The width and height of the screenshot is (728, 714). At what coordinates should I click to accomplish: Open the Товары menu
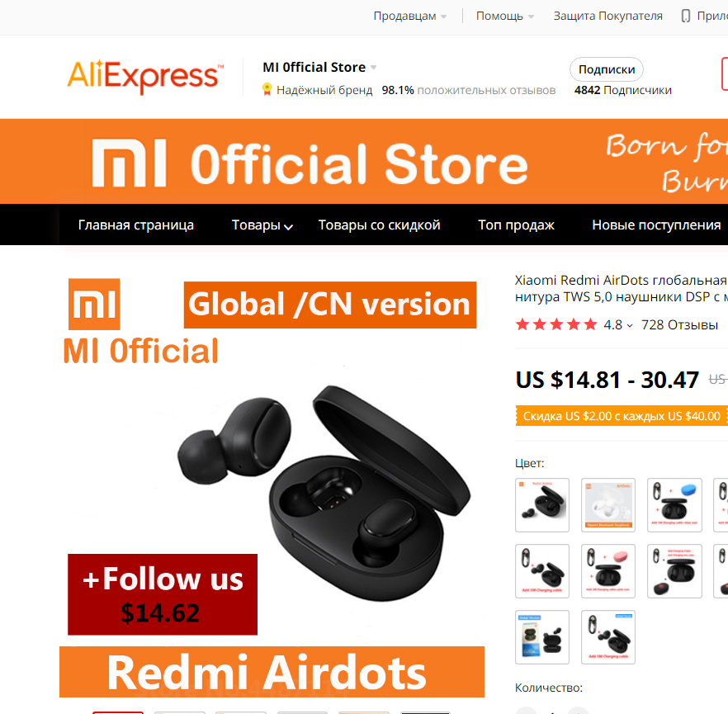(262, 225)
